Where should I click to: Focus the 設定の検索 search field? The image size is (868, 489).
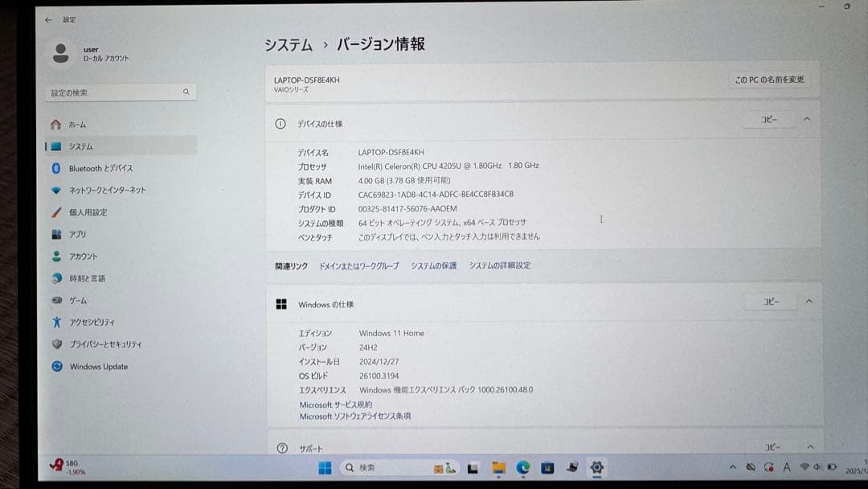121,92
